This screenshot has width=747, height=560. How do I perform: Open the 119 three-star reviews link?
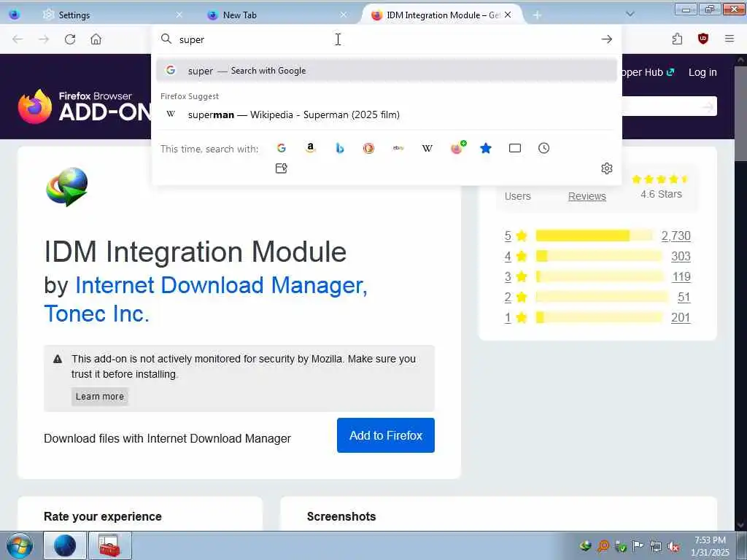tap(681, 276)
